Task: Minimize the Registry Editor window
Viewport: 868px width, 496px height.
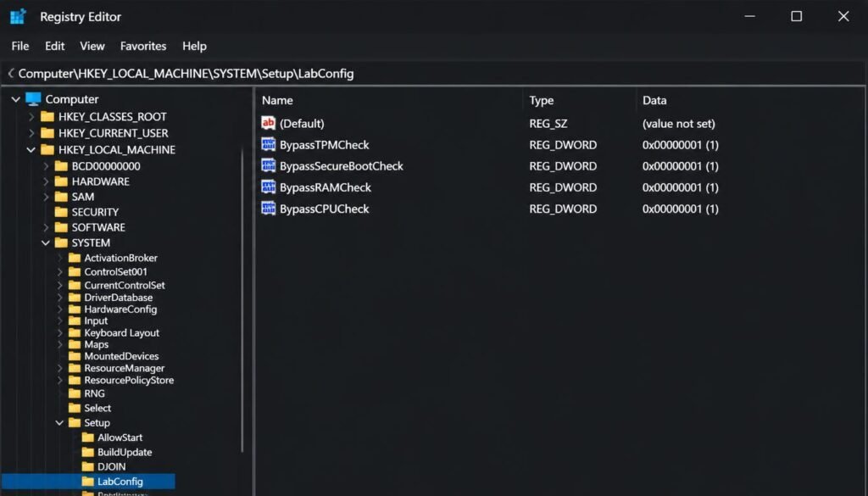Action: tap(749, 17)
